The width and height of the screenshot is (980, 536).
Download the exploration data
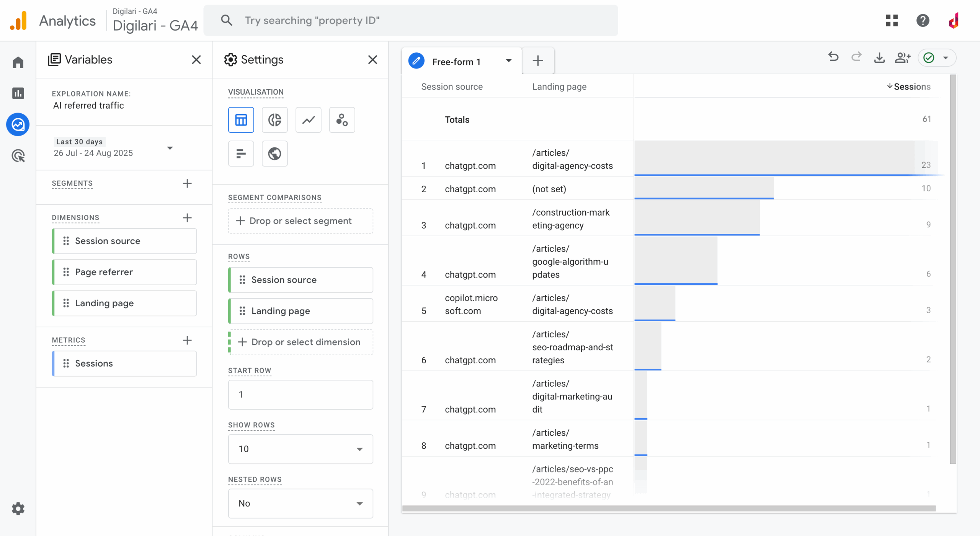879,58
